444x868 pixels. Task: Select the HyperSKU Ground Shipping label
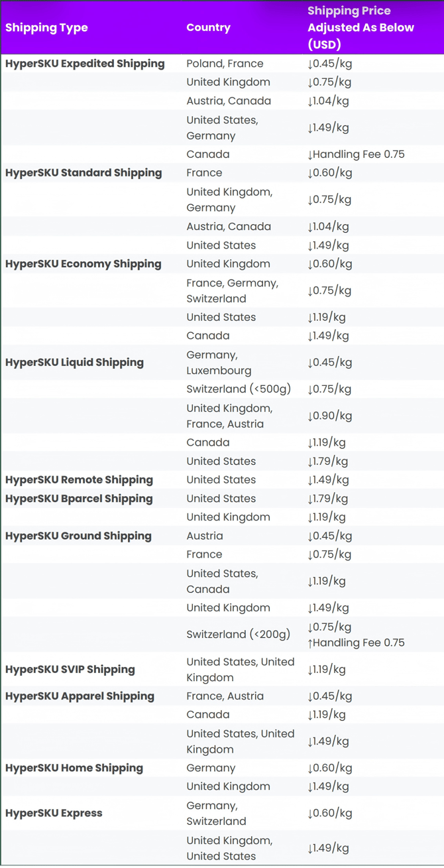click(x=78, y=536)
